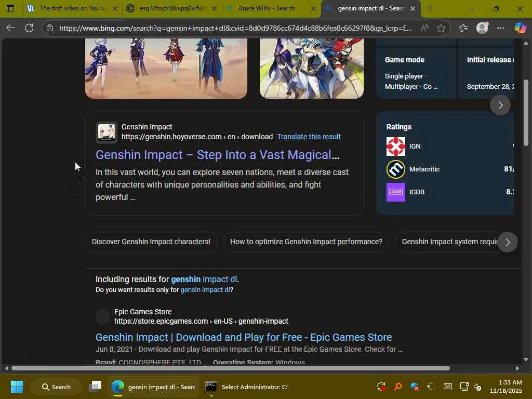Open Genshin Impact Step Into a Vast Magical result

pyautogui.click(x=218, y=155)
